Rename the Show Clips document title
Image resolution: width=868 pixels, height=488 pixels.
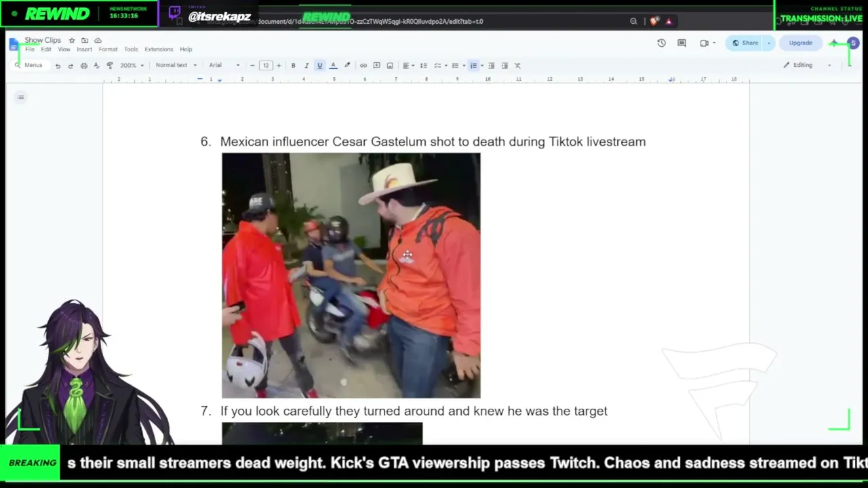43,41
